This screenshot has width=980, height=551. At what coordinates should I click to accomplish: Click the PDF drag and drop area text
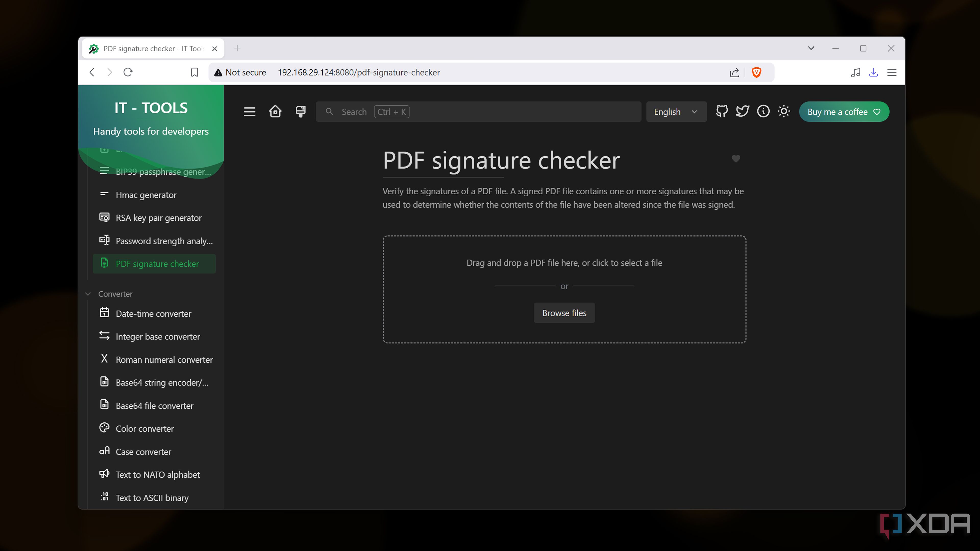564,263
